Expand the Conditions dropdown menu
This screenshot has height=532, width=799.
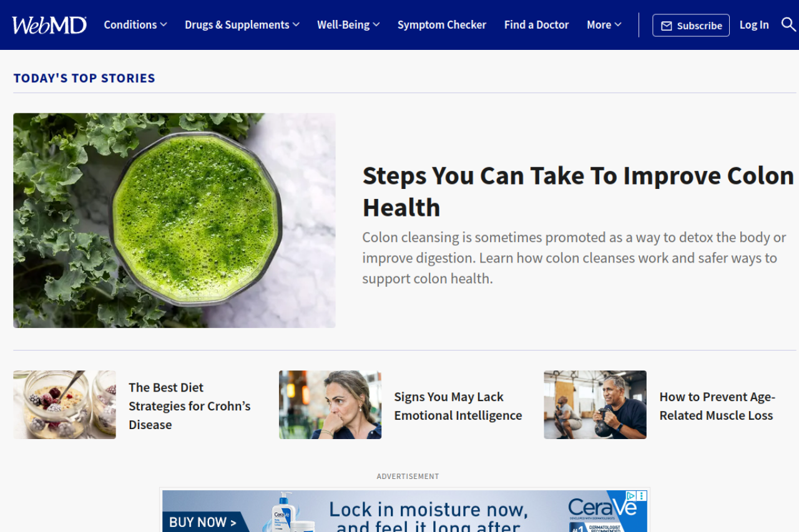[x=135, y=25]
